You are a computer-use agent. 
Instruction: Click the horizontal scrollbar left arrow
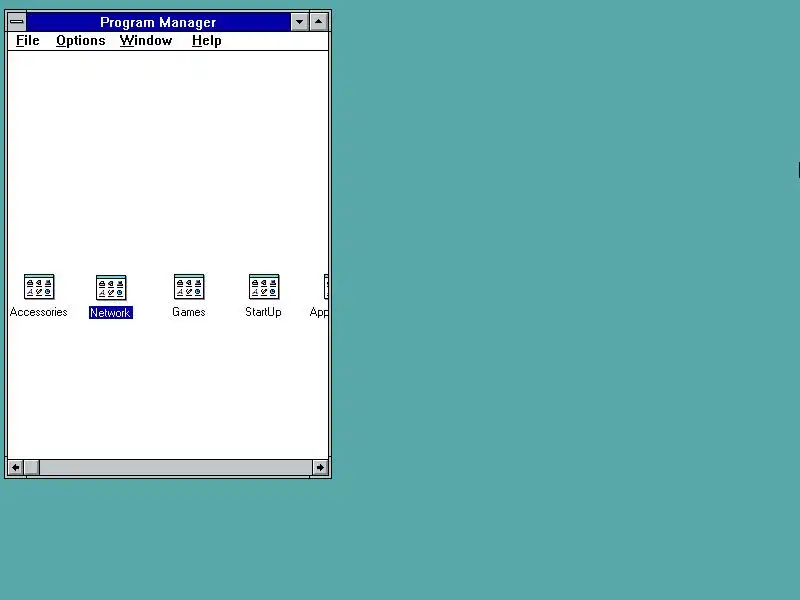pos(15,467)
